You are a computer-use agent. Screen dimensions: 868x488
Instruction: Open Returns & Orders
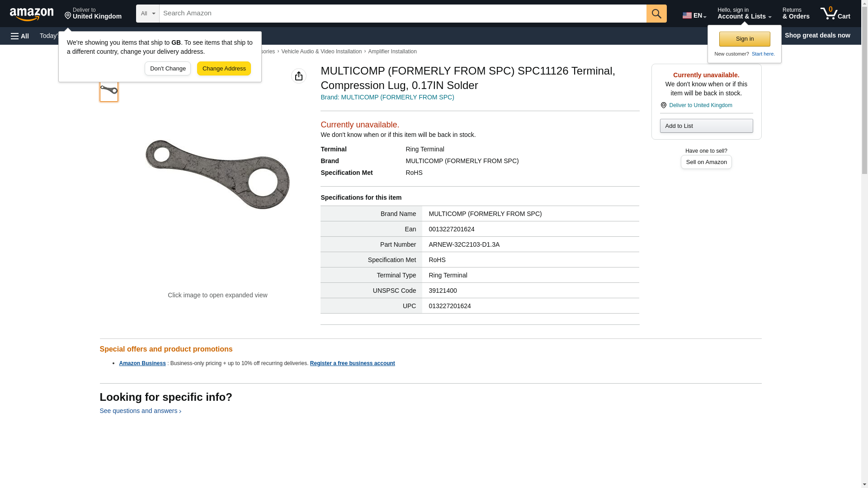pos(796,14)
